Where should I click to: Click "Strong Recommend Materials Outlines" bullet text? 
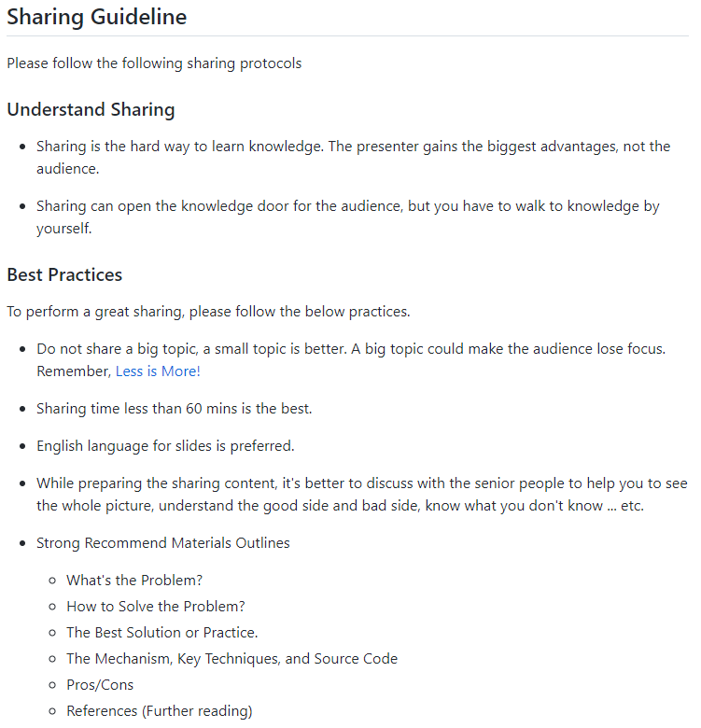[x=163, y=542]
